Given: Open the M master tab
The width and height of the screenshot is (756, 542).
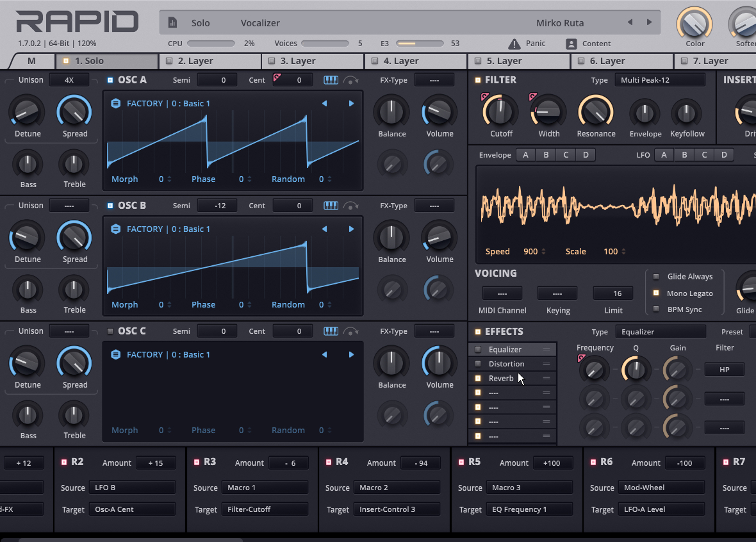Looking at the screenshot, I should (32, 61).
